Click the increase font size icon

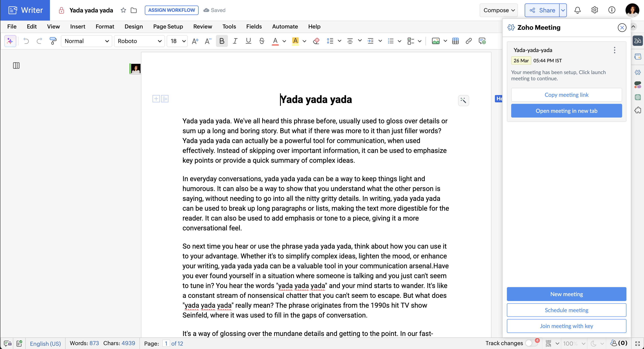click(195, 41)
